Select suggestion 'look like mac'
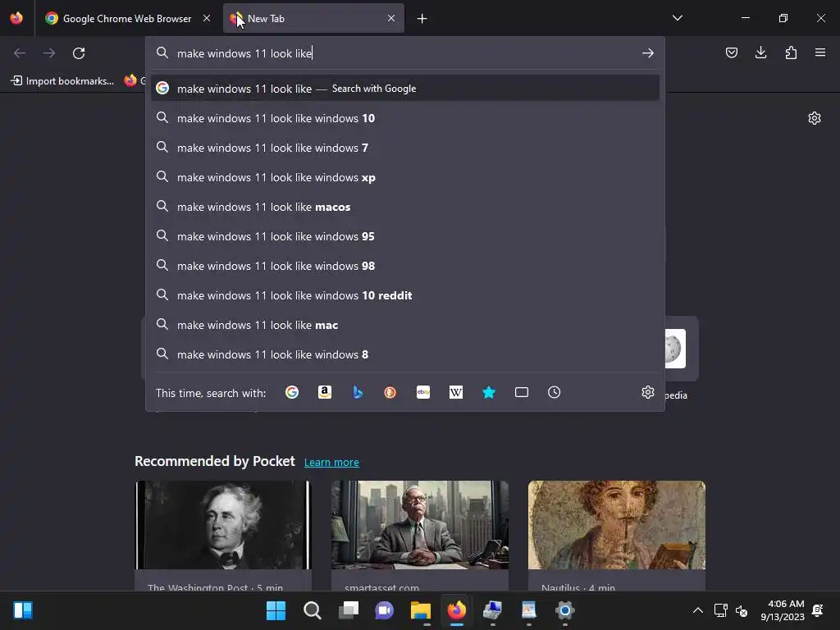Image resolution: width=840 pixels, height=630 pixels. [x=405, y=324]
